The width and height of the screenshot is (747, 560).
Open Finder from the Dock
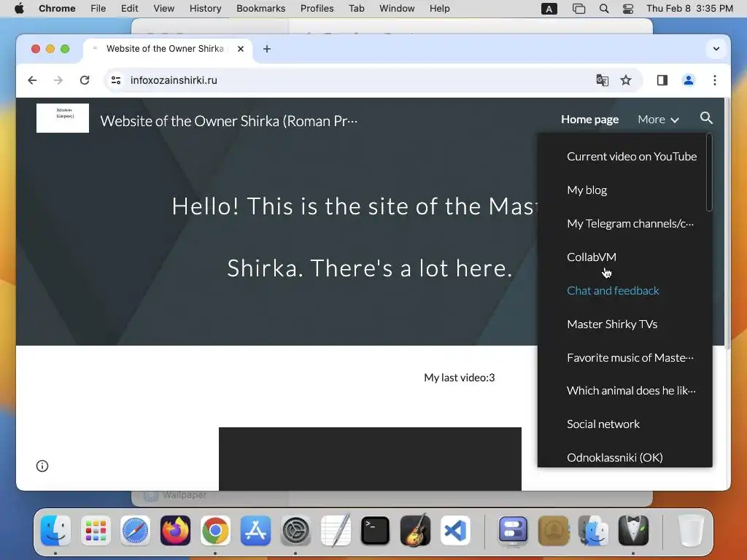[55, 530]
